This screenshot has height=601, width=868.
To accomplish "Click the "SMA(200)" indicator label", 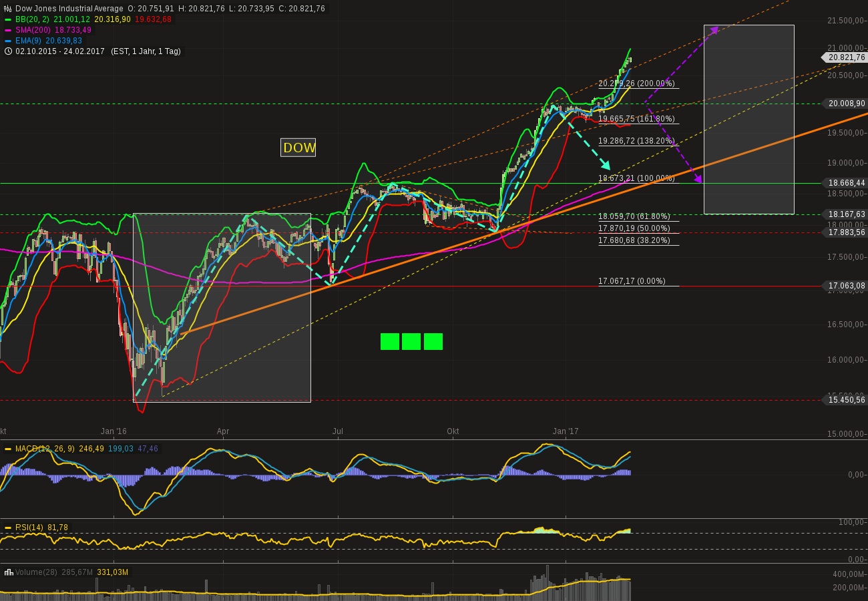I will pos(33,30).
